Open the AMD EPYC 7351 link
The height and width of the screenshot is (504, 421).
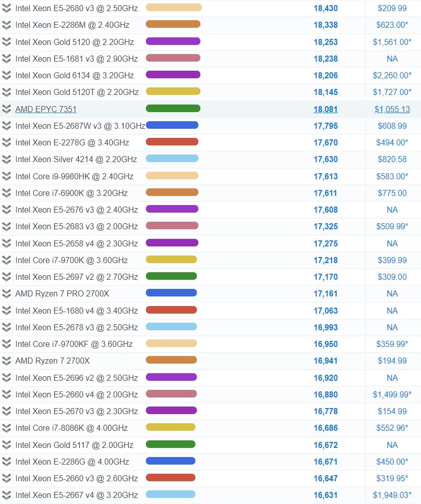click(x=46, y=109)
